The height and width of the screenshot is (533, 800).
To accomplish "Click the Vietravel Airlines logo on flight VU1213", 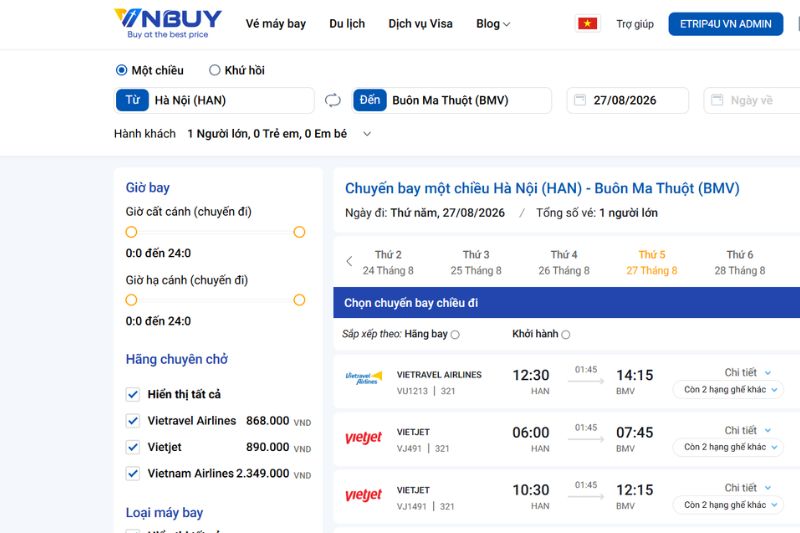I will (x=363, y=378).
